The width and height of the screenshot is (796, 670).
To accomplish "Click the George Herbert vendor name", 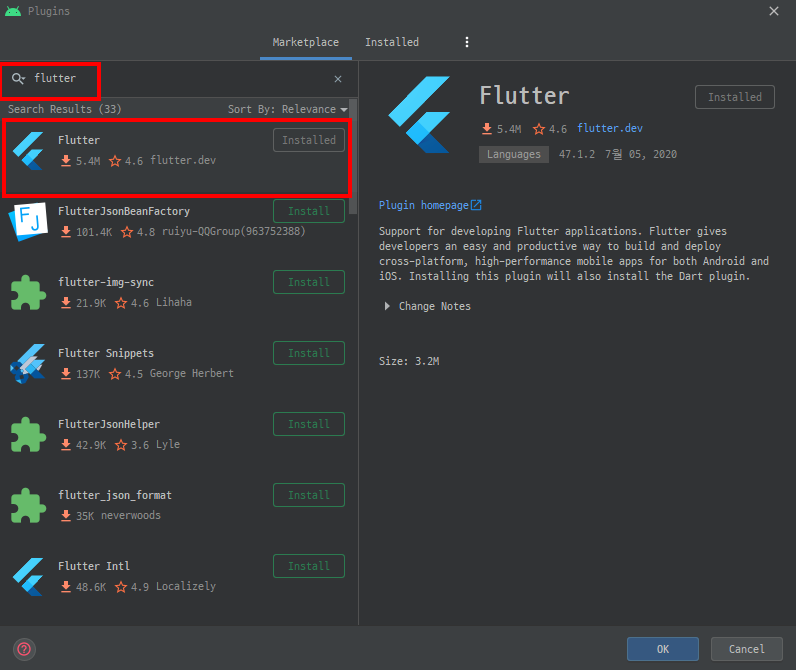I will coord(191,374).
